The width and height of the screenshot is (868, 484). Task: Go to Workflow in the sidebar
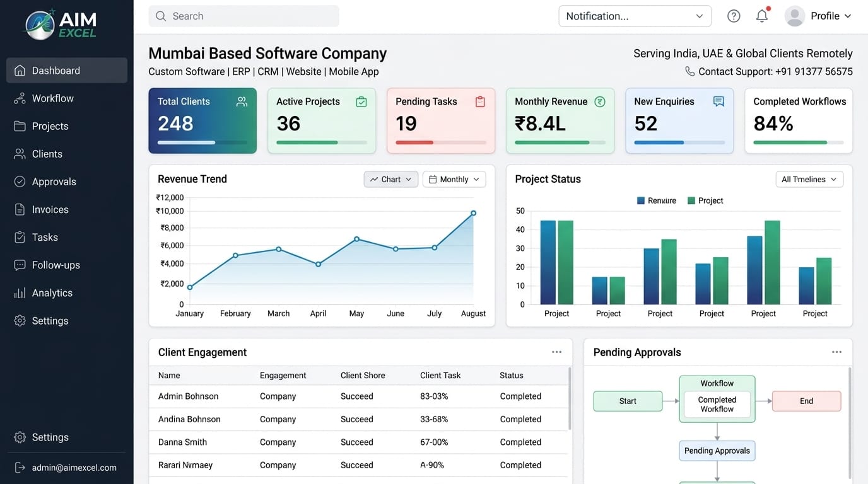pyautogui.click(x=67, y=98)
